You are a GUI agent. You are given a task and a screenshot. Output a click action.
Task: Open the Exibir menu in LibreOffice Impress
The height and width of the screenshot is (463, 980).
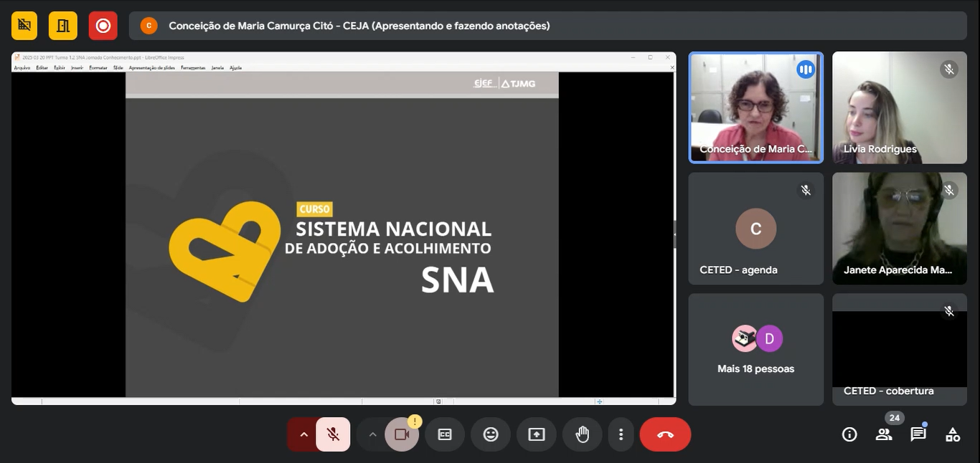click(x=60, y=67)
